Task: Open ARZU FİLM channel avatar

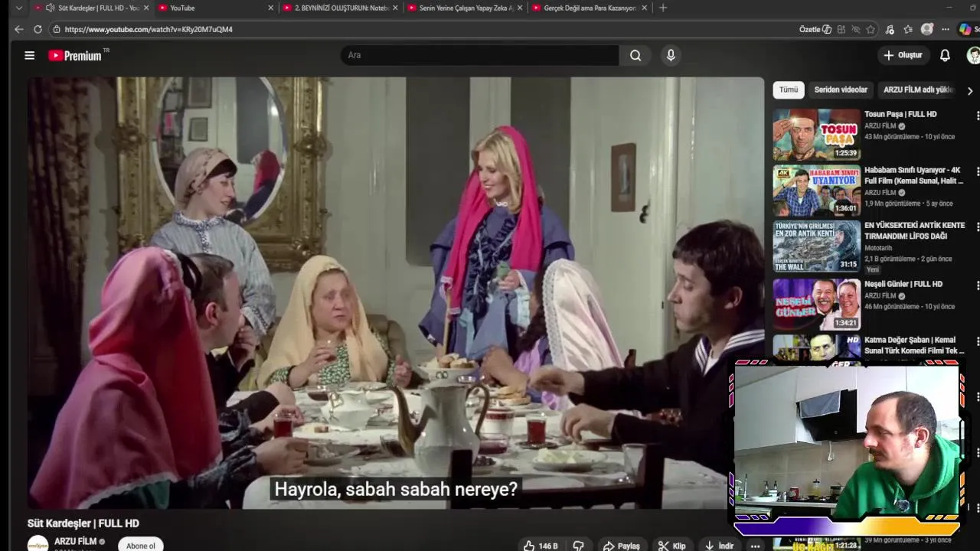Action: (38, 544)
